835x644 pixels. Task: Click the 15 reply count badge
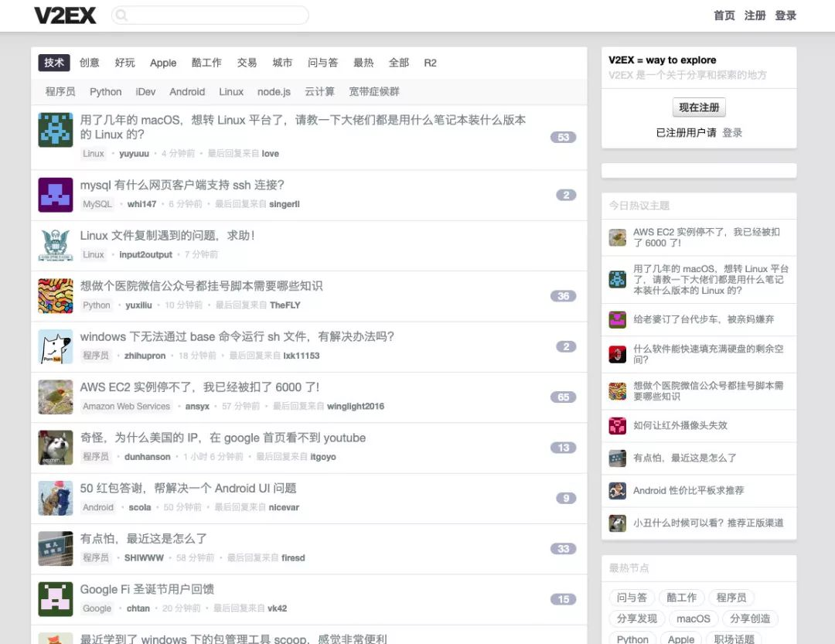[564, 600]
